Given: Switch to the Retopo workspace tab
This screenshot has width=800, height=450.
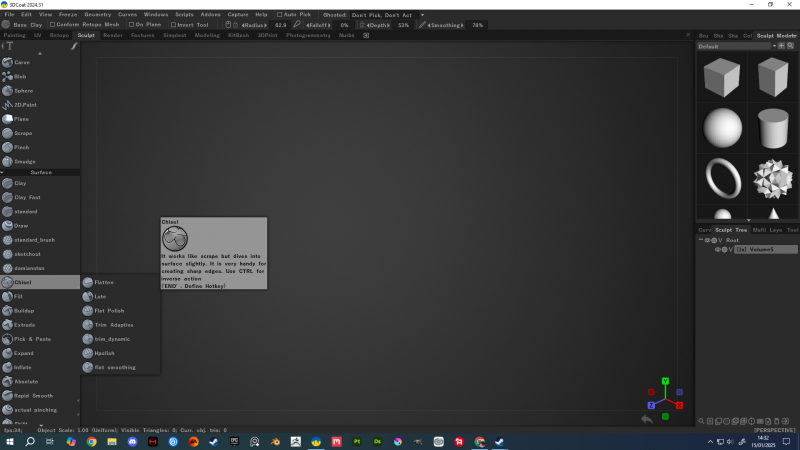Looking at the screenshot, I should (59, 35).
